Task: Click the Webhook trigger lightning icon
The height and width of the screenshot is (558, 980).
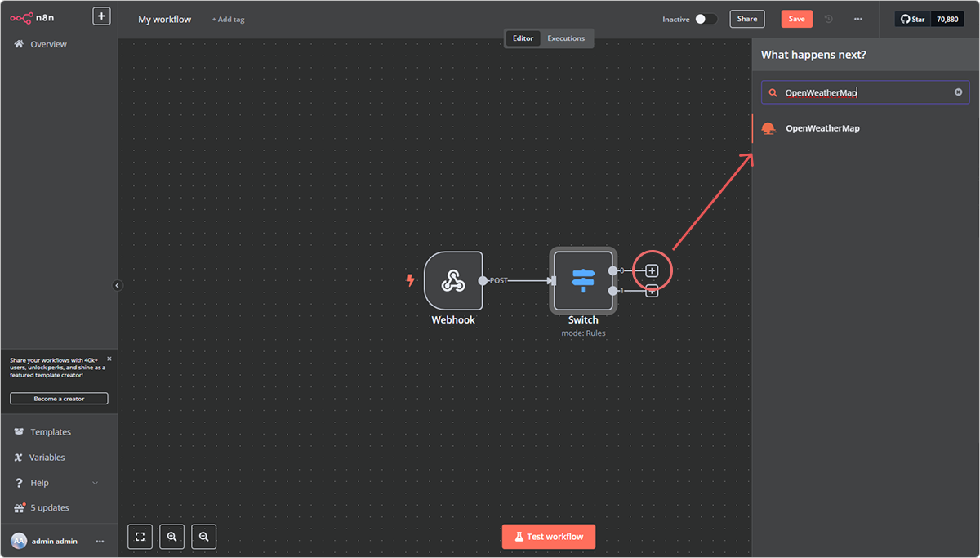Action: 410,280
